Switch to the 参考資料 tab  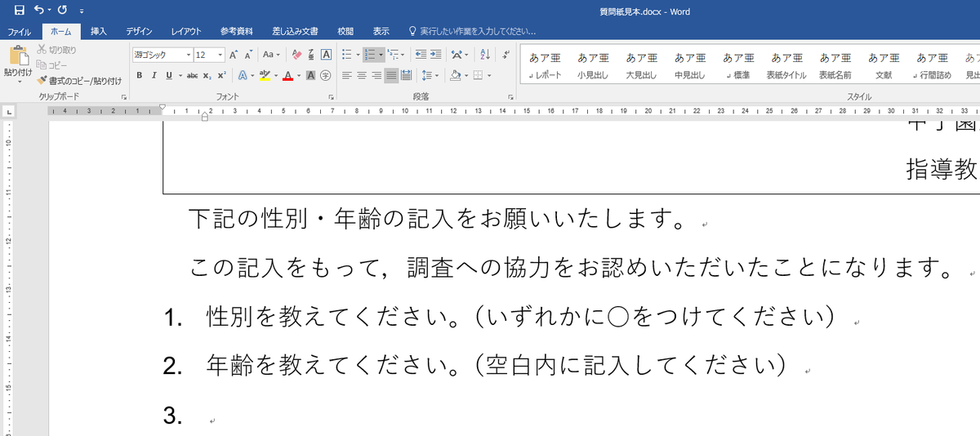236,31
